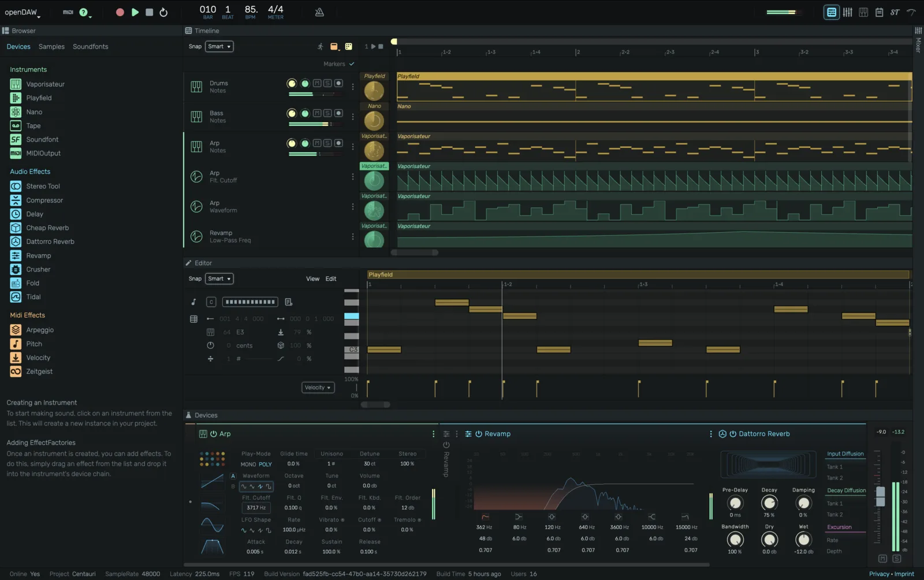The width and height of the screenshot is (924, 580).
Task: Open the Velocity property dropdown
Action: pos(318,388)
